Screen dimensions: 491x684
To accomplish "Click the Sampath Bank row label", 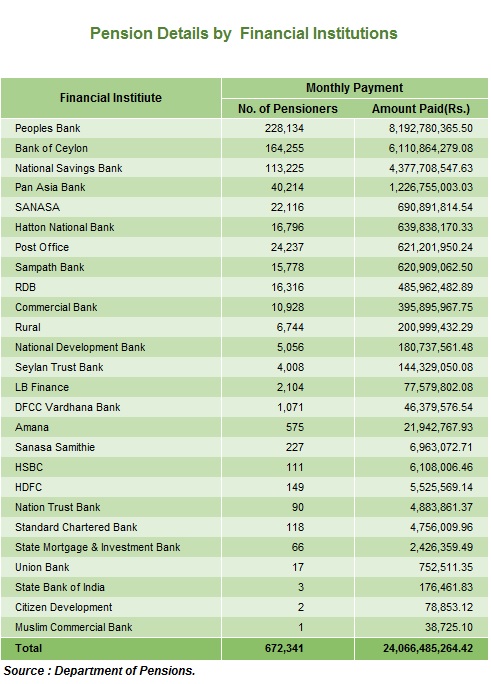I will [x=49, y=267].
